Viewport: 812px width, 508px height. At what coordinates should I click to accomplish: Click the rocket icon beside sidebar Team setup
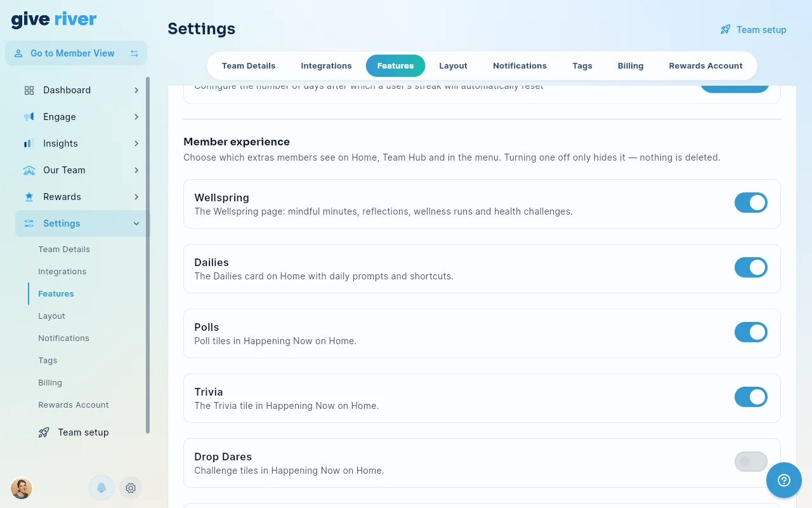44,432
